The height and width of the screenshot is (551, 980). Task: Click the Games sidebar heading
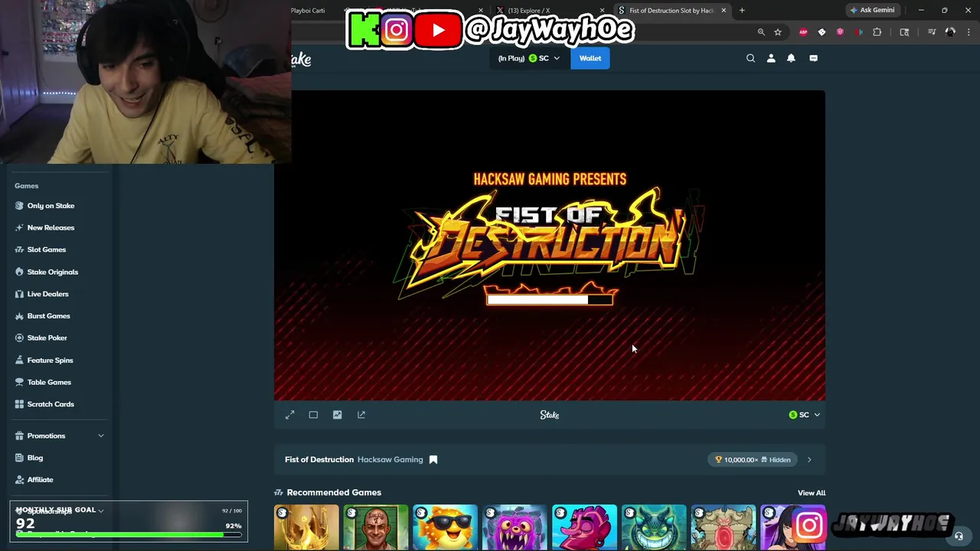click(26, 186)
